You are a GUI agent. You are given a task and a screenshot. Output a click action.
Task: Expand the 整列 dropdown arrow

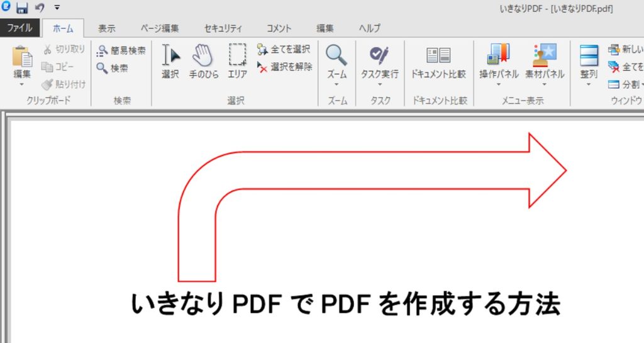point(589,84)
